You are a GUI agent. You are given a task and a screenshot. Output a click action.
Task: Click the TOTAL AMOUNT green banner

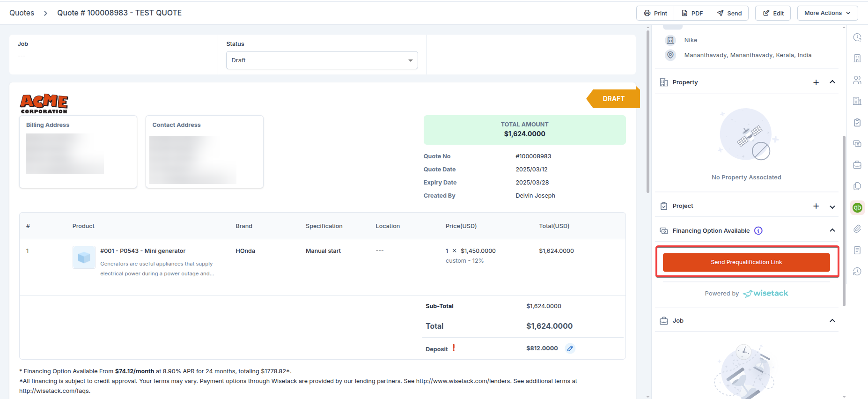(x=524, y=130)
